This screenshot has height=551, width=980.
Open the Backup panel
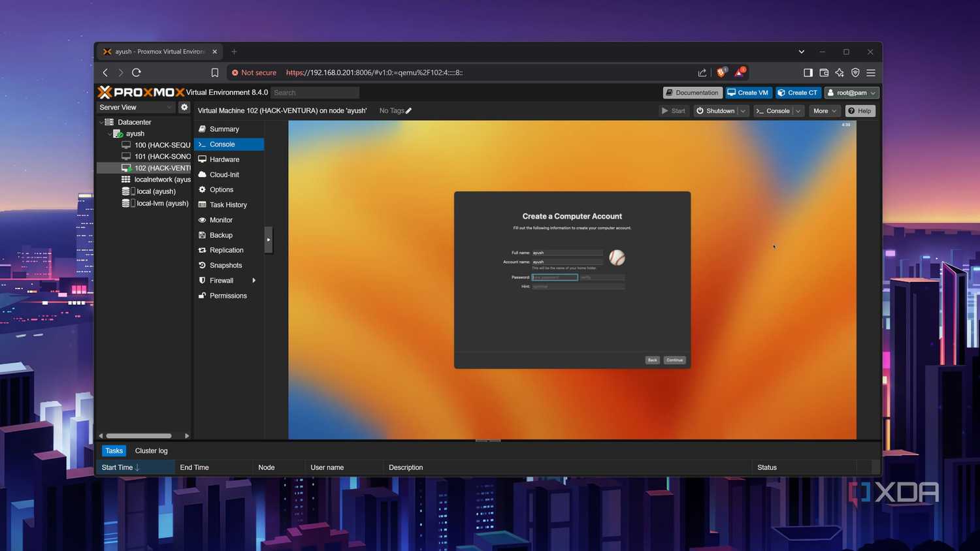point(229,235)
